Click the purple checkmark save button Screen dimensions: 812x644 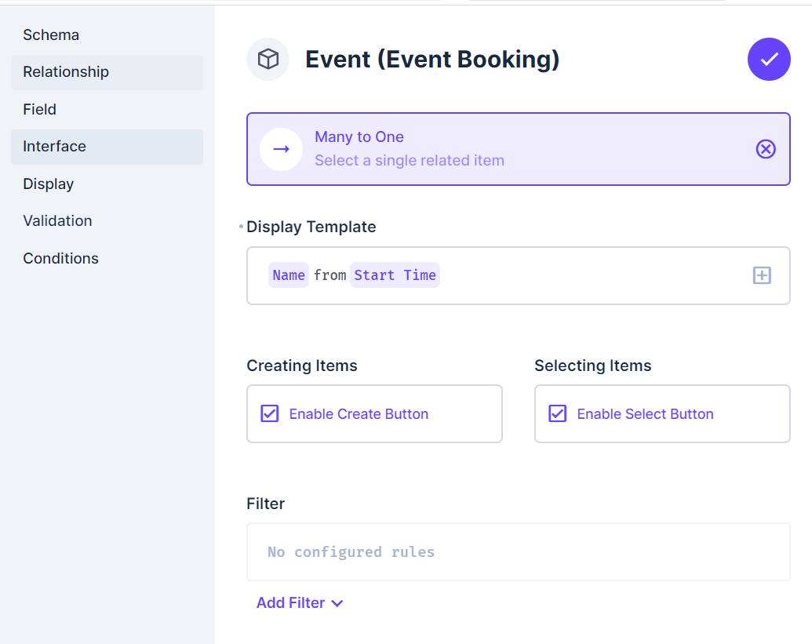click(x=769, y=59)
